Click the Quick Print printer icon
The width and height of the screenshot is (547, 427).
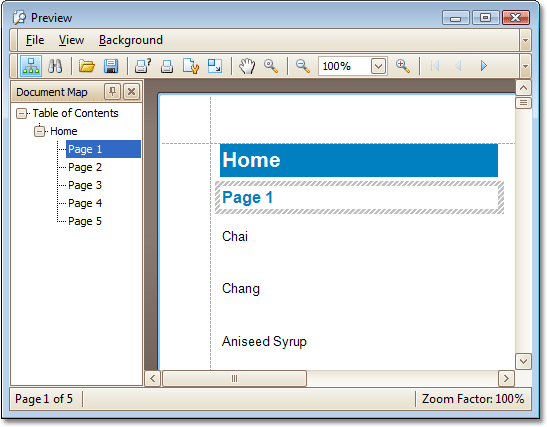[x=167, y=66]
